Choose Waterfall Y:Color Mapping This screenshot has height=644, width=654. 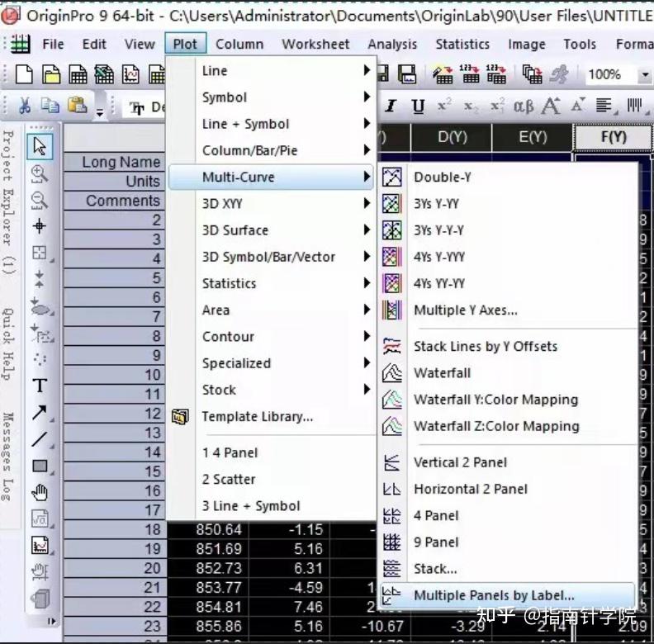(508, 400)
